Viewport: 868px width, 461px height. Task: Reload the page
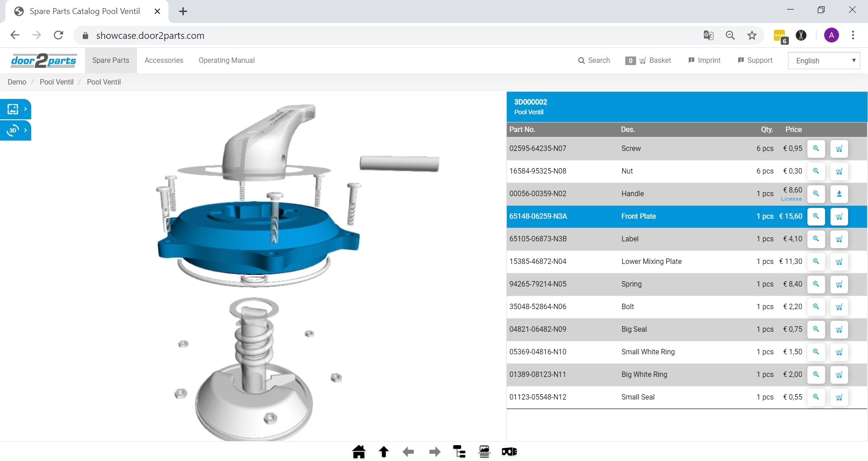coord(58,35)
